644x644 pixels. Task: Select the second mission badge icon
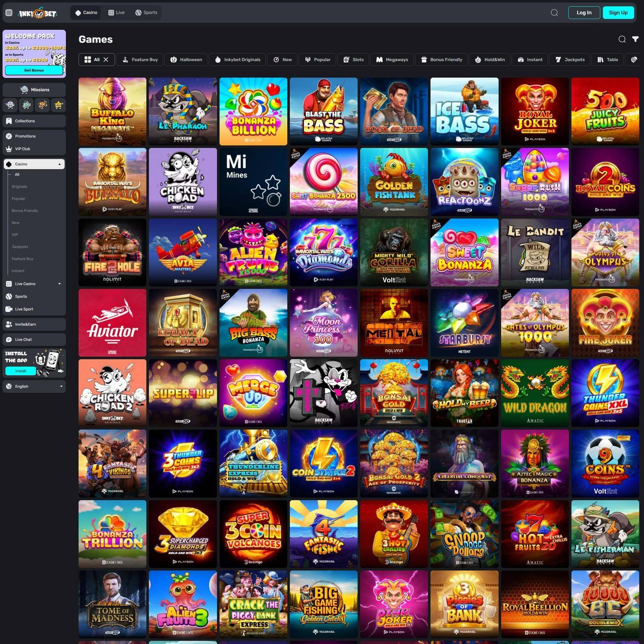pyautogui.click(x=27, y=105)
